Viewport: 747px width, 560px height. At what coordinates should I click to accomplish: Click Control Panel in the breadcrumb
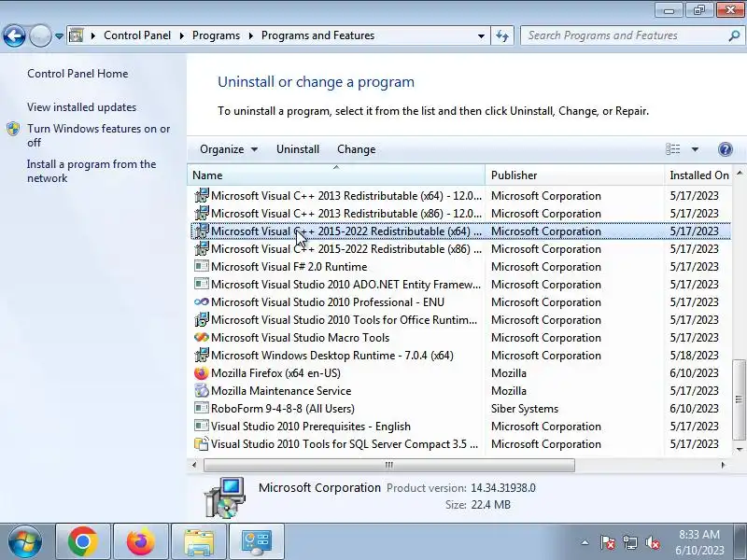click(x=137, y=35)
